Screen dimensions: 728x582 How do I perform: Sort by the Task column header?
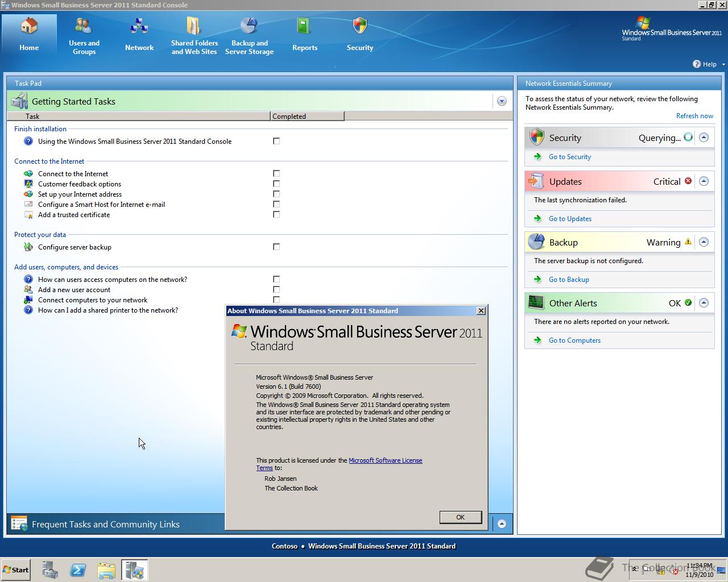[x=139, y=116]
